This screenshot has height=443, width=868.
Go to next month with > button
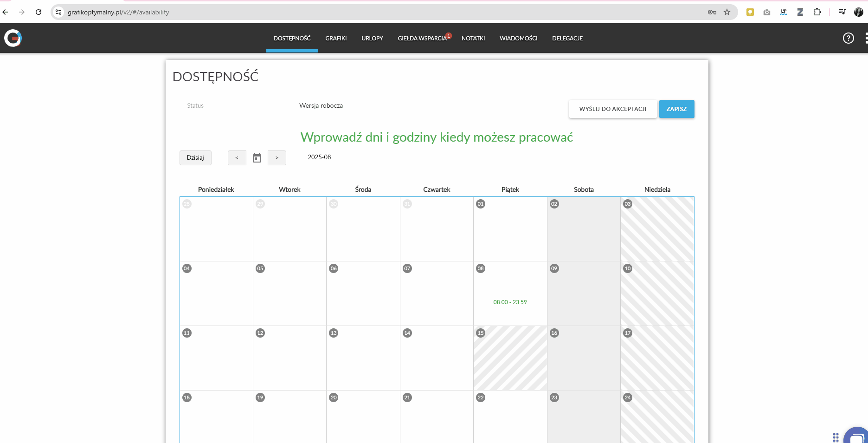tap(277, 158)
